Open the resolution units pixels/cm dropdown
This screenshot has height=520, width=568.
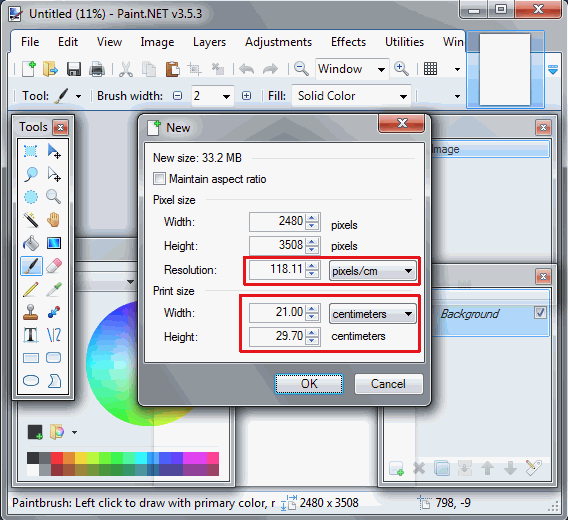coord(373,271)
